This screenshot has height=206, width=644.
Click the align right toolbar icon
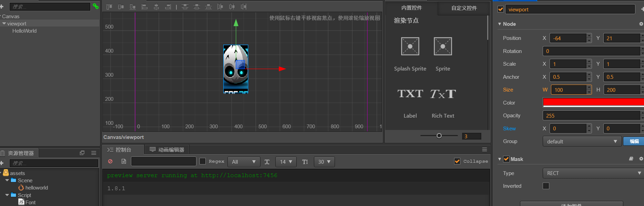(x=168, y=7)
